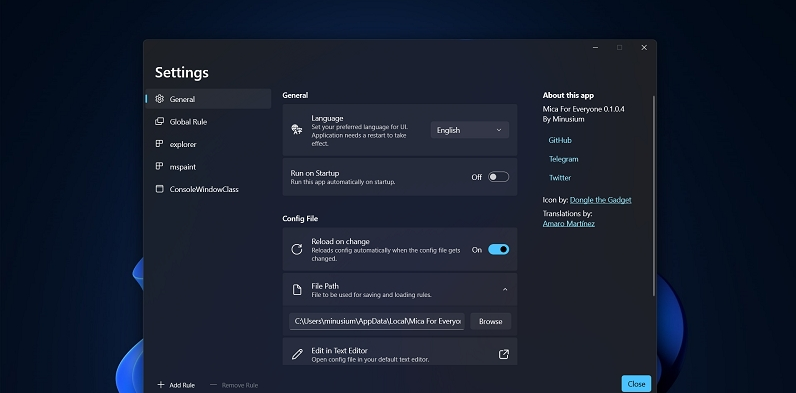The image size is (796, 393).
Task: Click the Add Rule button
Action: click(176, 385)
